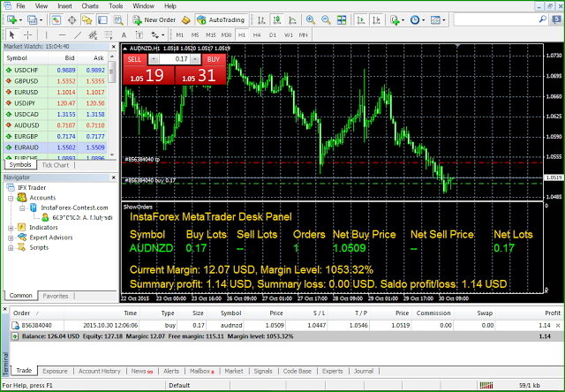Click the search input field
Viewport: 565px width, 392px height.
tap(496, 19)
